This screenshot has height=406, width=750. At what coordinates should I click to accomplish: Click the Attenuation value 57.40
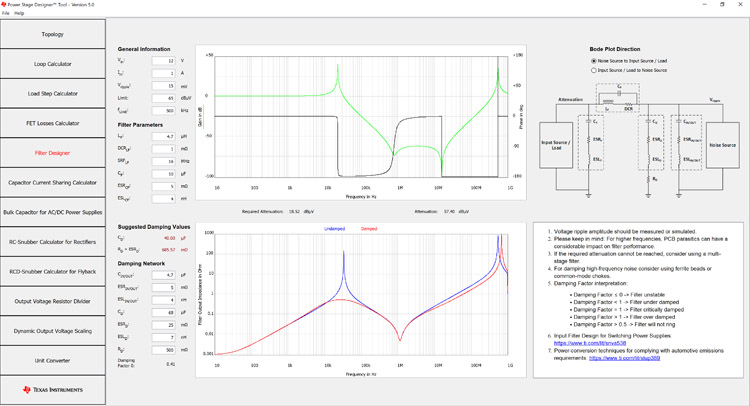pos(449,211)
